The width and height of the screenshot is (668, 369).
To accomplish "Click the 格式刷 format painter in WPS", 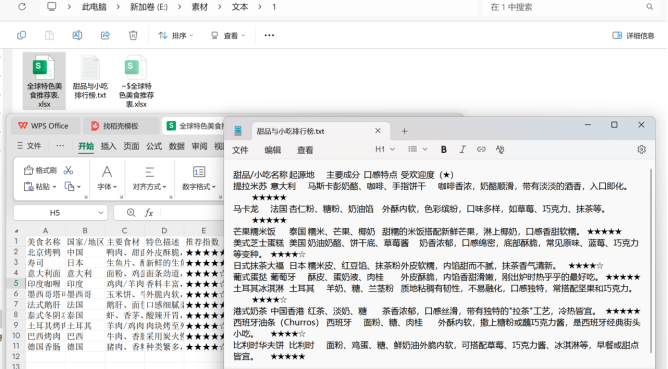I will point(40,170).
